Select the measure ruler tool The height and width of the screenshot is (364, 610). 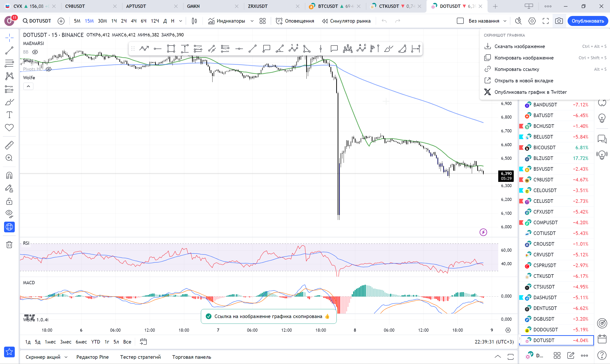(9, 145)
